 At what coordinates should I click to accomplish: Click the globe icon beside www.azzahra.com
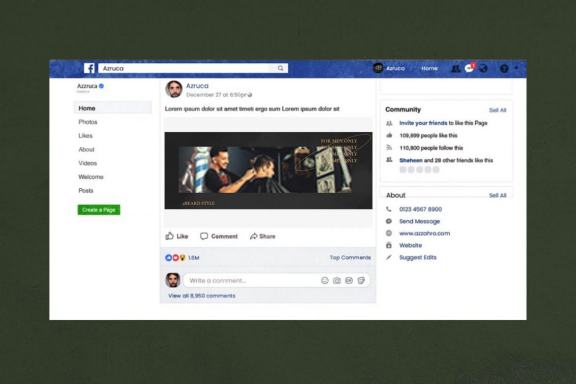tap(389, 233)
